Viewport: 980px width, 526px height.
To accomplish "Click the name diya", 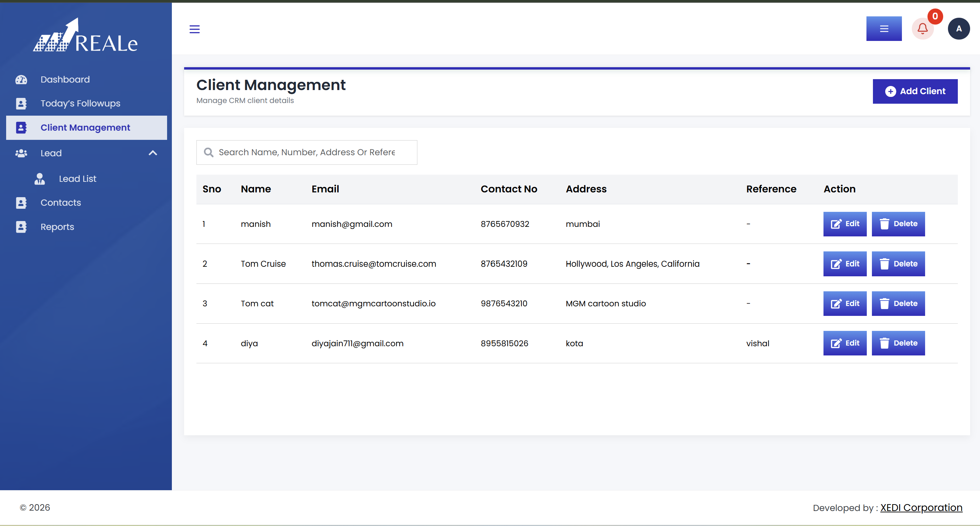I will (x=249, y=343).
